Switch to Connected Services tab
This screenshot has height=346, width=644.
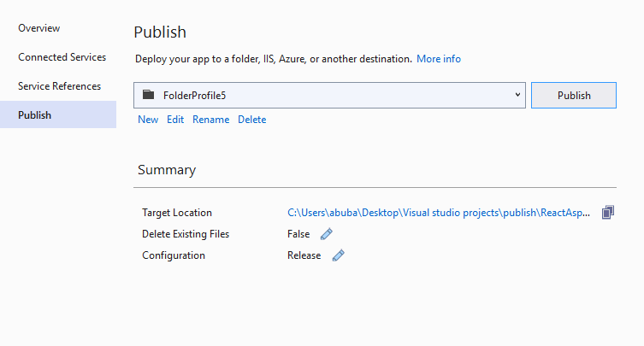coord(62,57)
